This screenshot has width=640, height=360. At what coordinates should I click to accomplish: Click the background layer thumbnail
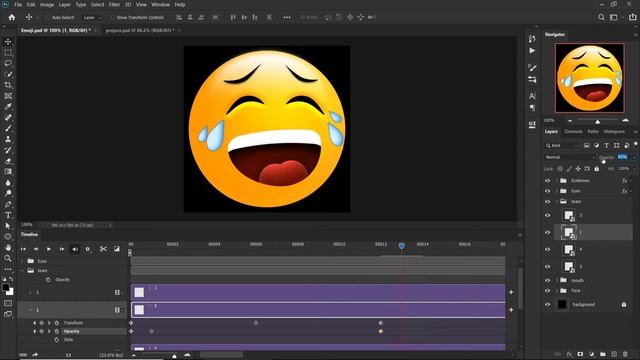tap(562, 304)
